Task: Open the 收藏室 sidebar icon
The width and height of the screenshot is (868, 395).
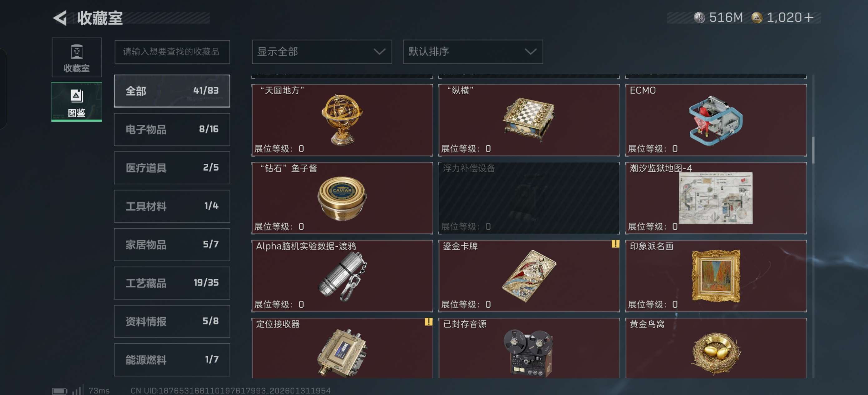Action: [77, 57]
